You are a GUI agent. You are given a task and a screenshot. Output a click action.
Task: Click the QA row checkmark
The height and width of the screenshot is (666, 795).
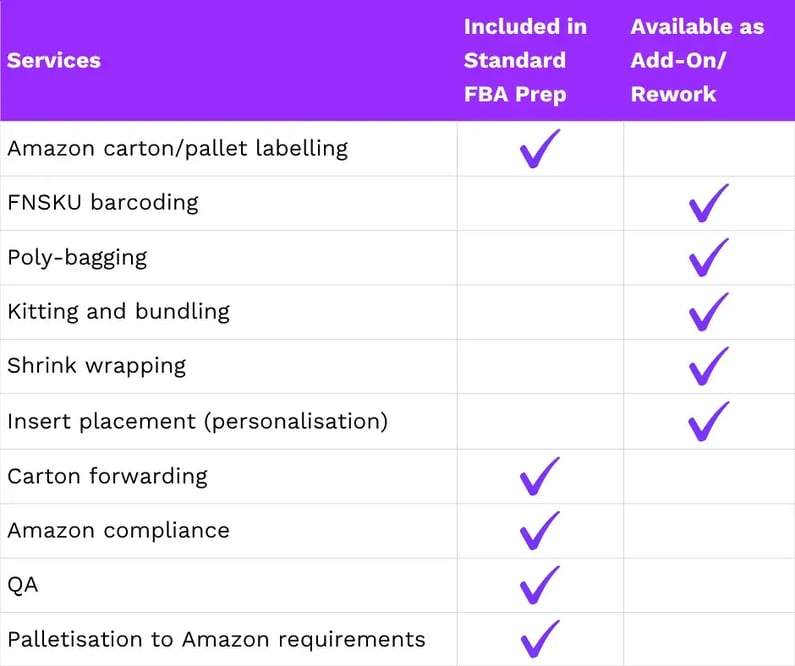click(540, 585)
